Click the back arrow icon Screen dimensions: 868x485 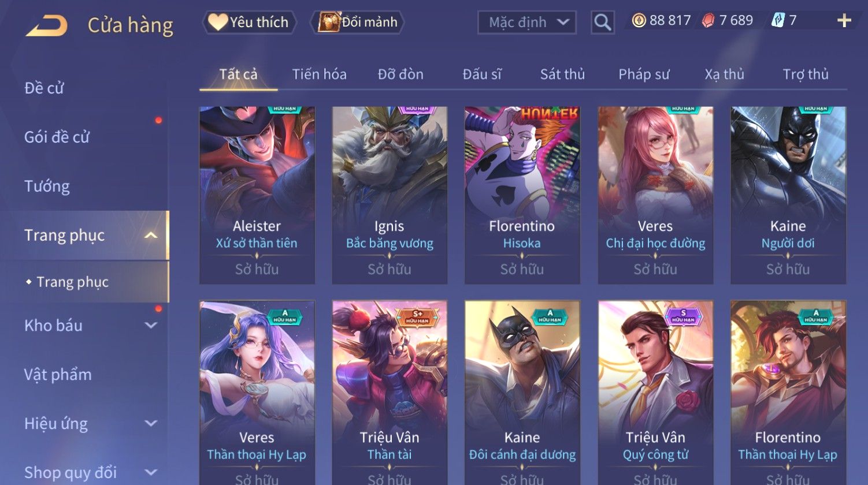click(x=47, y=25)
